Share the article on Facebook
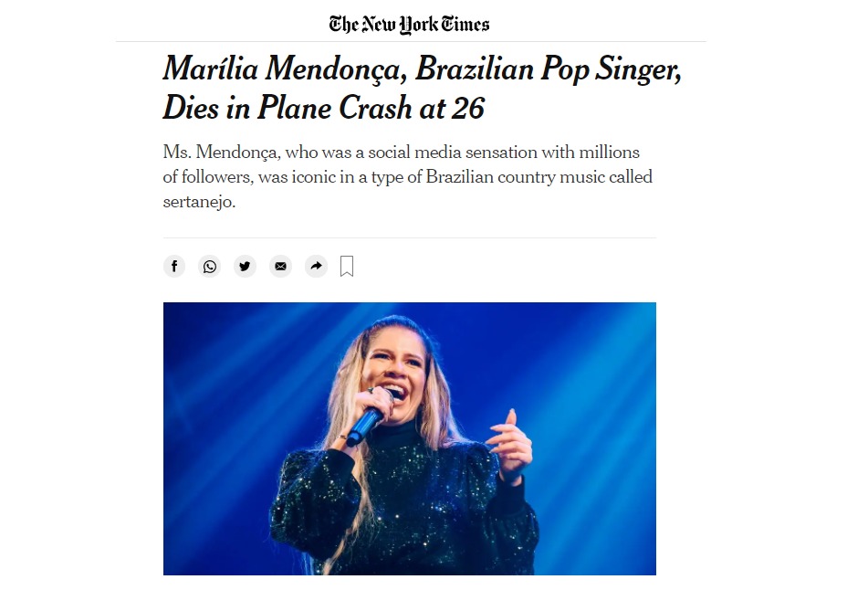 tap(173, 267)
